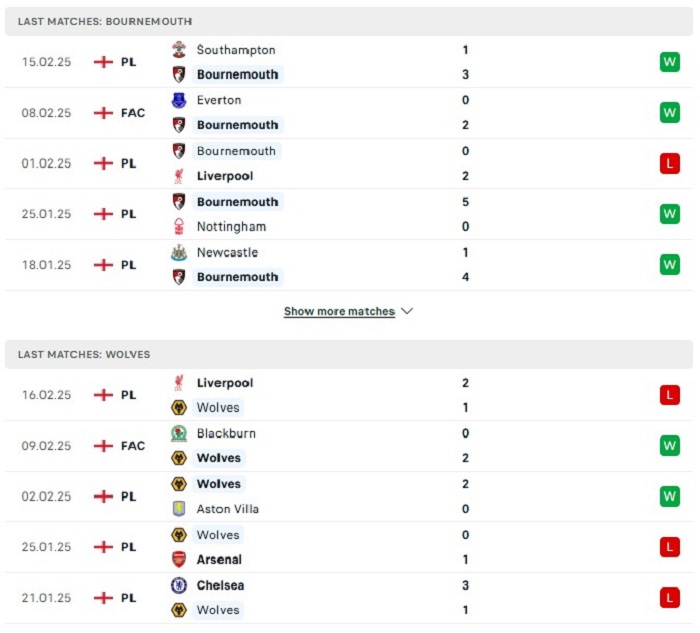Click the Arsenal club crest icon

pos(179,560)
